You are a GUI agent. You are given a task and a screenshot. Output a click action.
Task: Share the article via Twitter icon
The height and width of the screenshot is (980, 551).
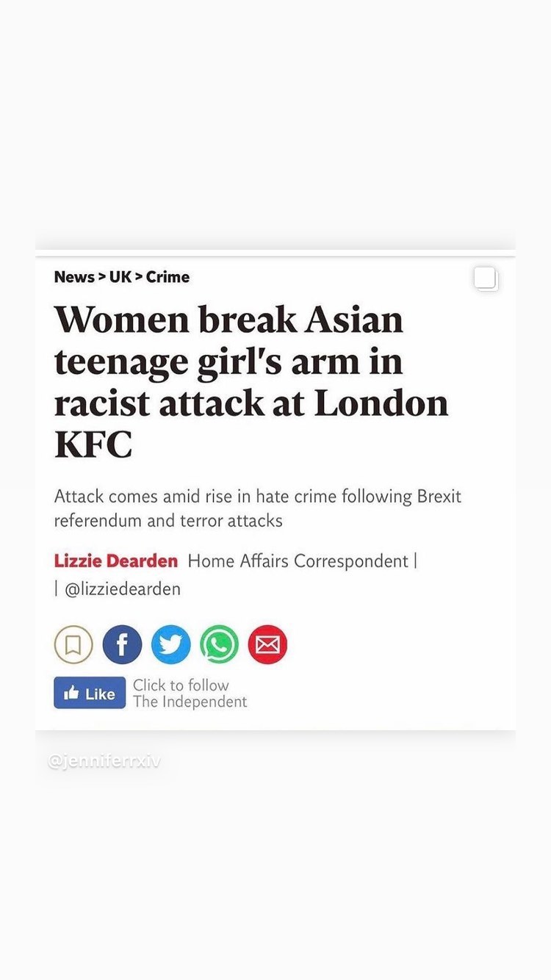click(170, 645)
